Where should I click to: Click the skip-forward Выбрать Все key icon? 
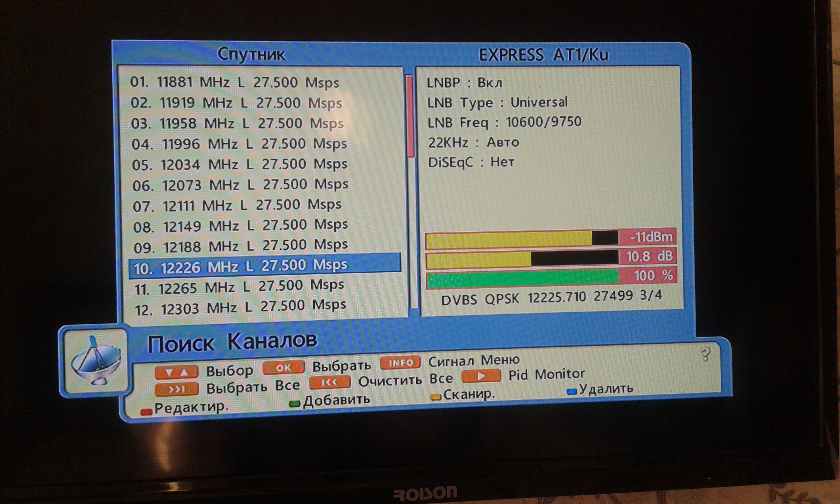tap(176, 389)
